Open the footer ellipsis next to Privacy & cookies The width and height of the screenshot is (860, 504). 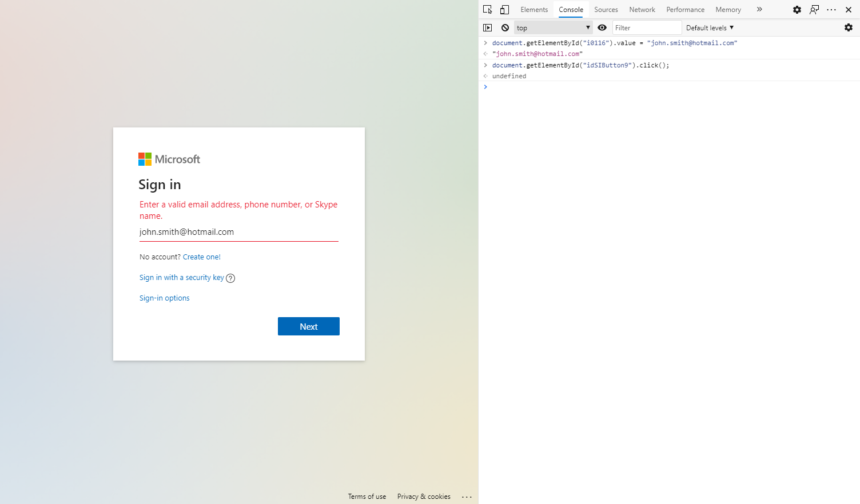467,497
